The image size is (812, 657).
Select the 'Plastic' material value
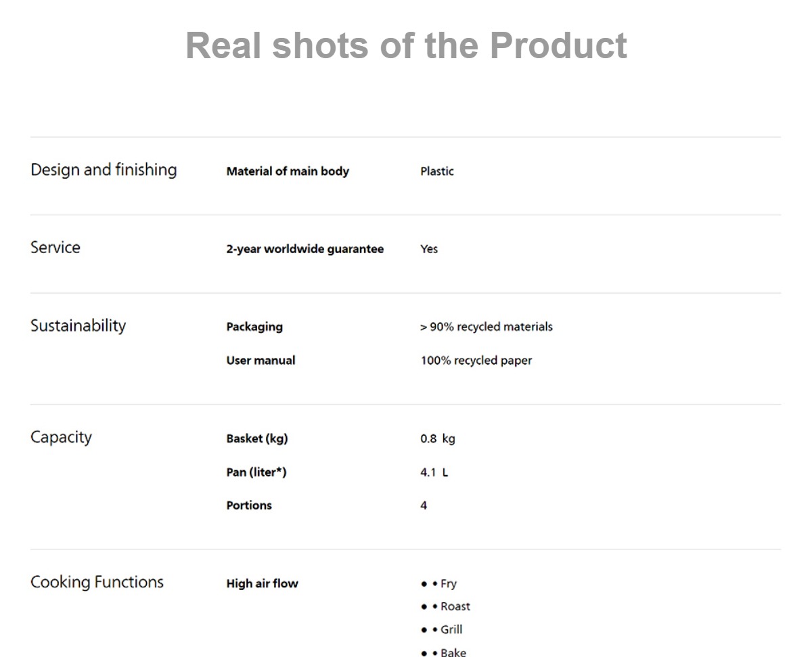point(437,171)
